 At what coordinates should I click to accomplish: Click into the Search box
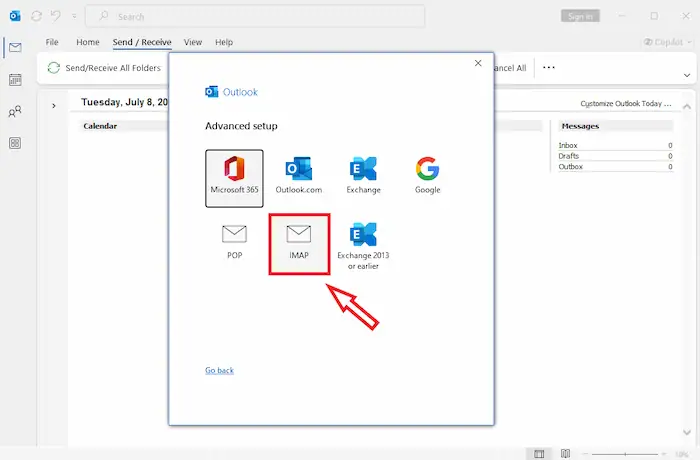255,17
